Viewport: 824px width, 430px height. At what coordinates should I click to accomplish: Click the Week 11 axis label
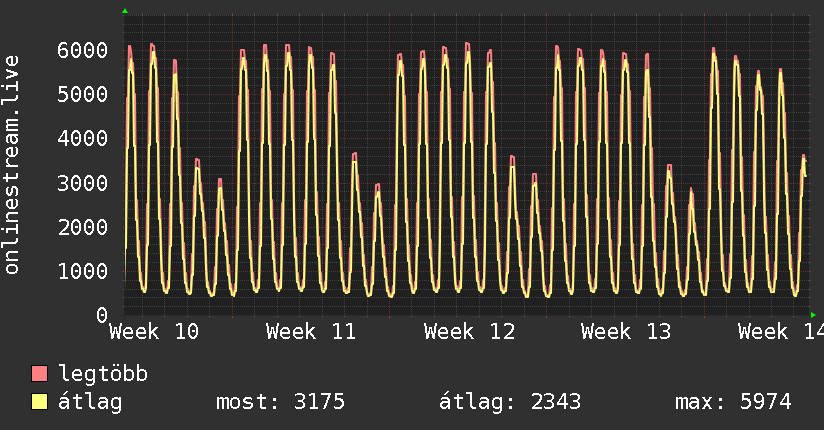tap(312, 332)
